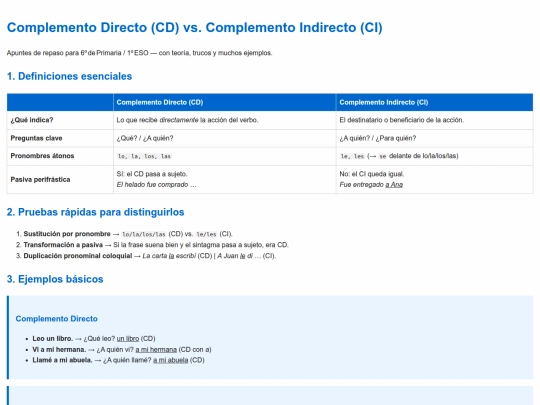Click code 'le/les' in list item one

pos(206,234)
